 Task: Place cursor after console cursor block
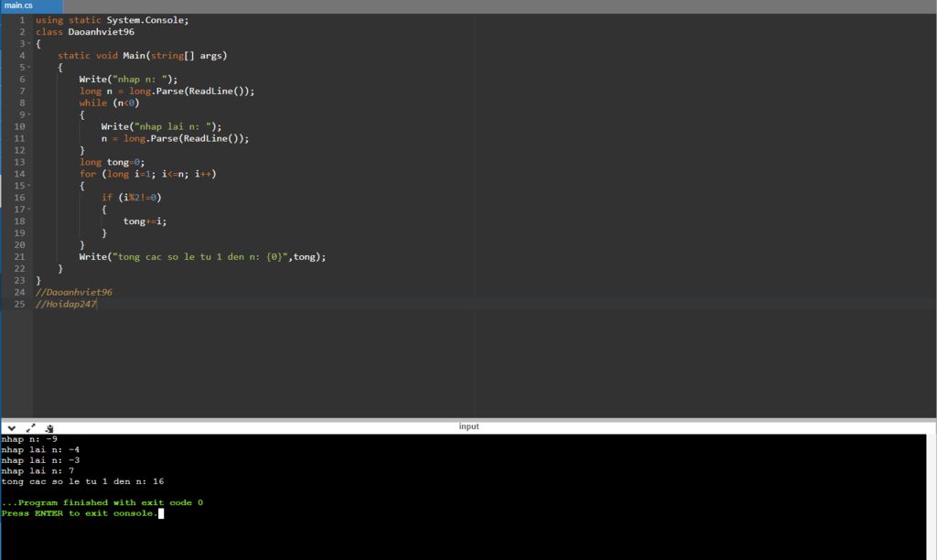coord(161,513)
